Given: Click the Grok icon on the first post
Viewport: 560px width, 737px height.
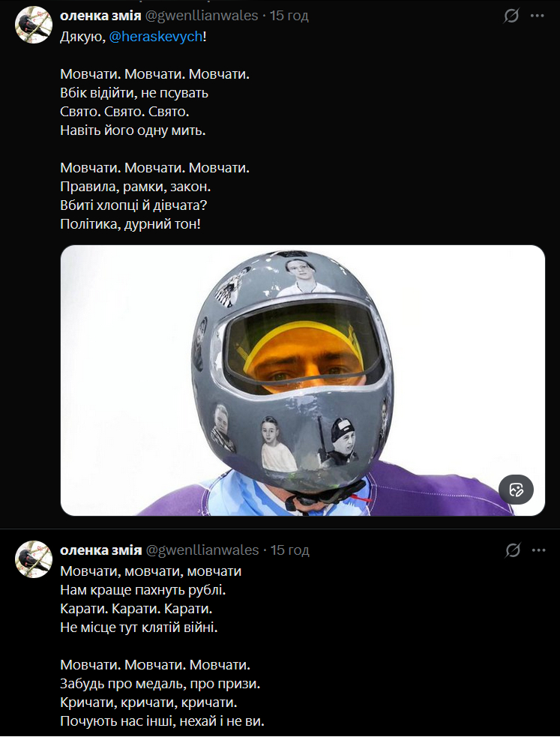Looking at the screenshot, I should click(512, 16).
